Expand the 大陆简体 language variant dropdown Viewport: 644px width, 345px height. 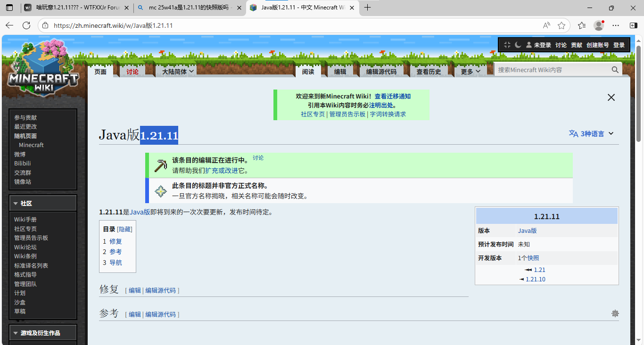178,72
